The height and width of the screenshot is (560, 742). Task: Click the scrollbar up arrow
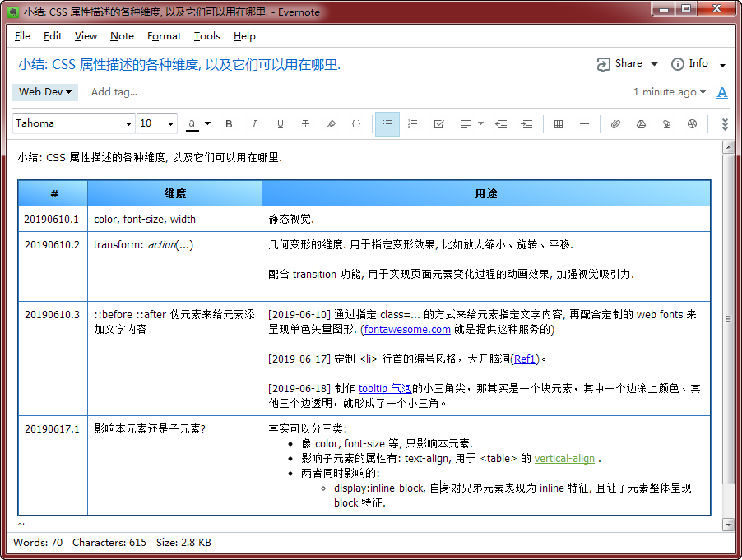(x=728, y=147)
